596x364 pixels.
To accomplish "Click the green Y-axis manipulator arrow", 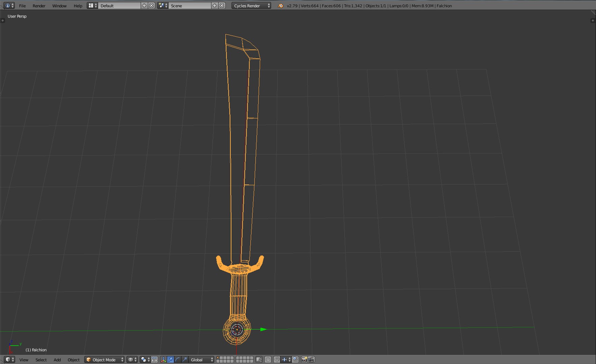I will tap(263, 329).
